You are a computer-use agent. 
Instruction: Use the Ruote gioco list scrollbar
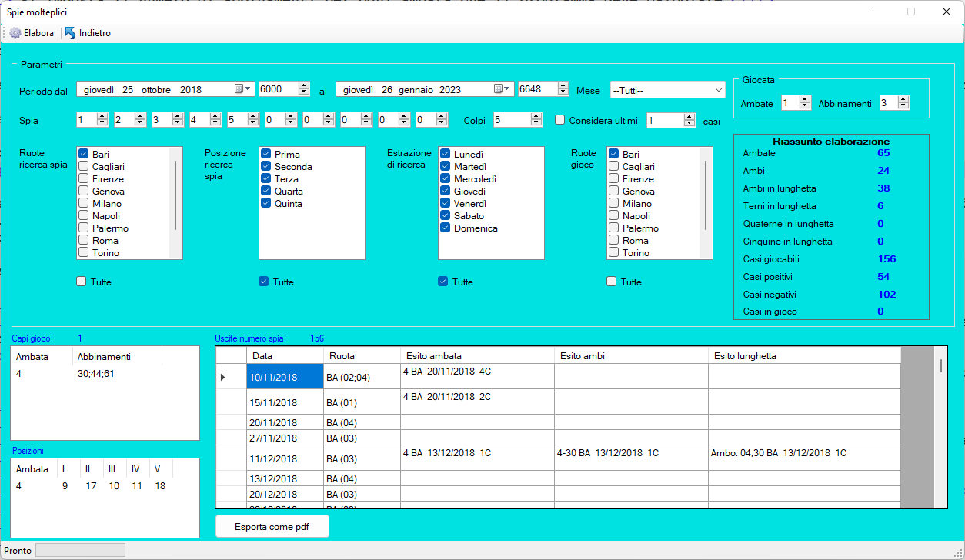pos(706,195)
